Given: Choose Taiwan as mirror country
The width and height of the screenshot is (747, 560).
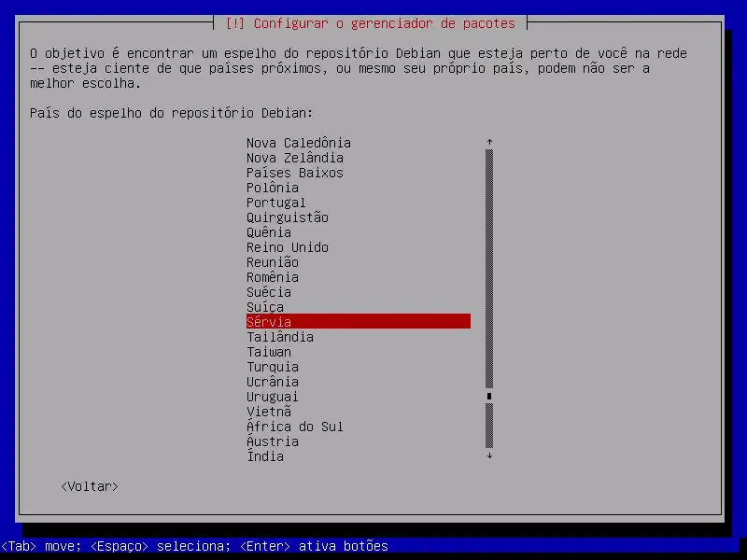Looking at the screenshot, I should tap(268, 352).
